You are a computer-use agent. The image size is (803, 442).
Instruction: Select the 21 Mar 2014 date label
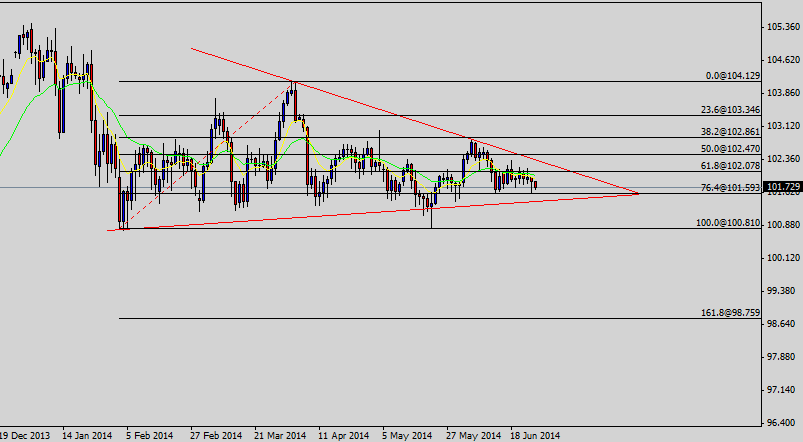280,435
